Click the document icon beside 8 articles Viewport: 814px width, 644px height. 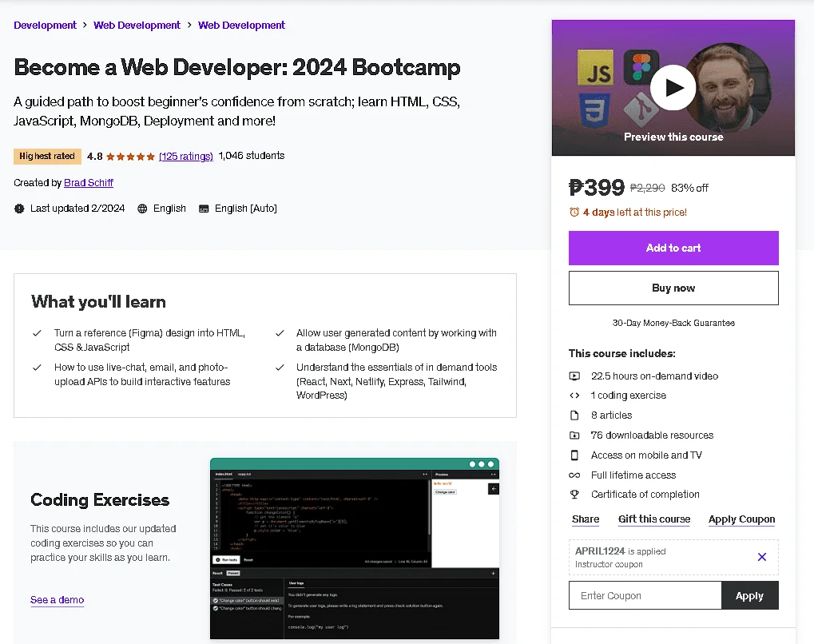[574, 415]
